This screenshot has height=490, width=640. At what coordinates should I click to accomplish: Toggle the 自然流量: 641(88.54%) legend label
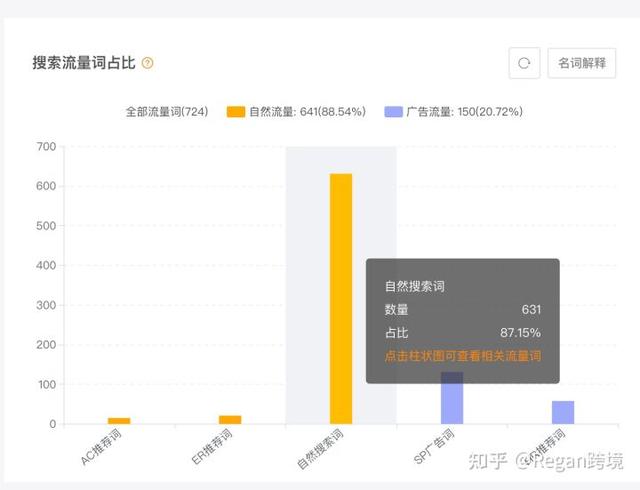(x=307, y=112)
